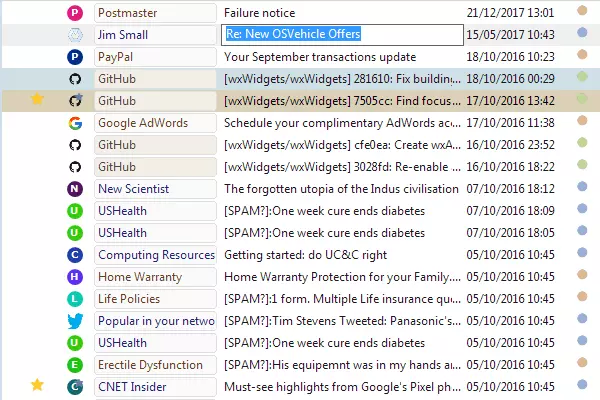The image size is (600, 400).
Task: Click the Twitter bird icon
Action: click(x=75, y=321)
